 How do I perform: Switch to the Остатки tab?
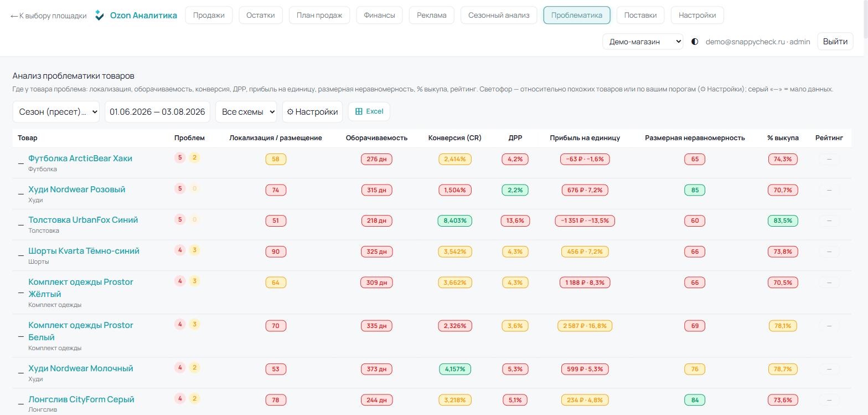(x=260, y=15)
